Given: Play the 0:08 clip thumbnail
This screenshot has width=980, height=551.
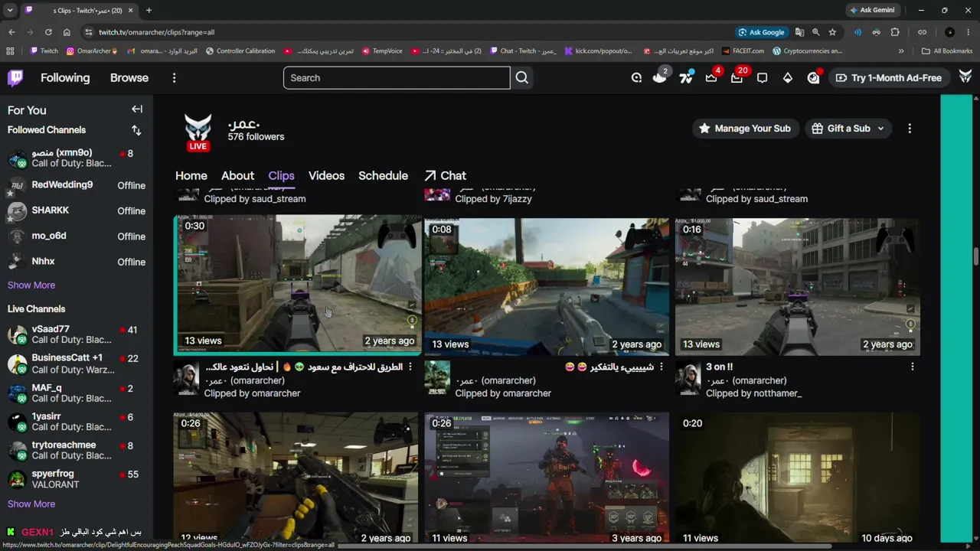Looking at the screenshot, I should [547, 287].
